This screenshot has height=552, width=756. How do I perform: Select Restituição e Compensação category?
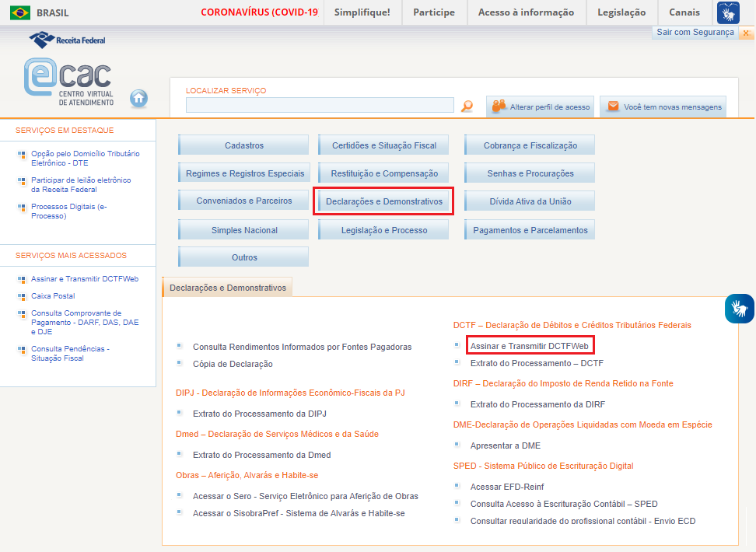point(383,173)
